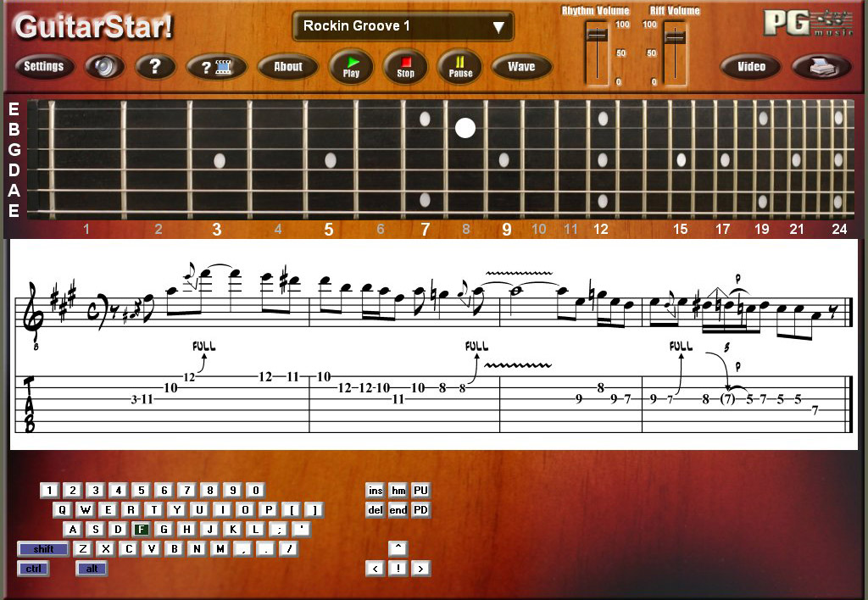Click the left bracket key
868x600 pixels.
(x=292, y=510)
